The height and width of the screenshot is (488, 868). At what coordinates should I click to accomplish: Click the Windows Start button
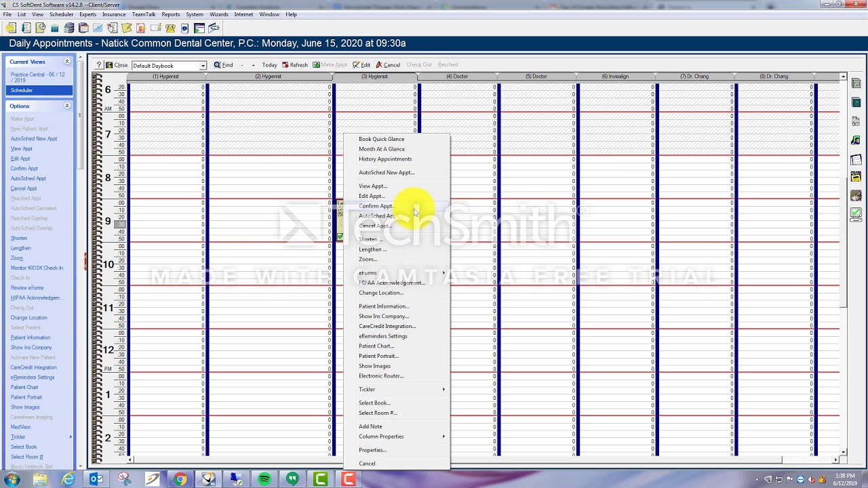pyautogui.click(x=12, y=479)
